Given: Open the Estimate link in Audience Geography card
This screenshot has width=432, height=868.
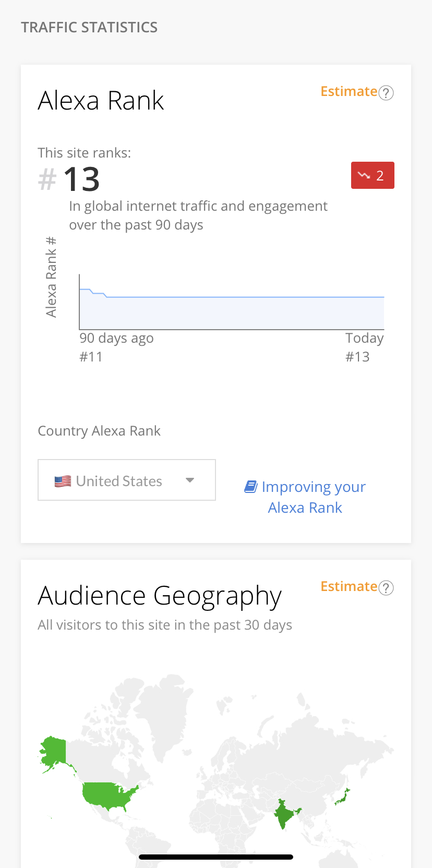Looking at the screenshot, I should (x=349, y=587).
